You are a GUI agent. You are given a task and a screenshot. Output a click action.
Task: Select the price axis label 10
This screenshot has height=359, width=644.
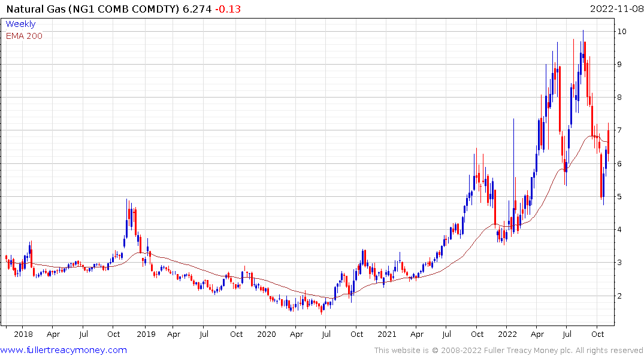[622, 32]
